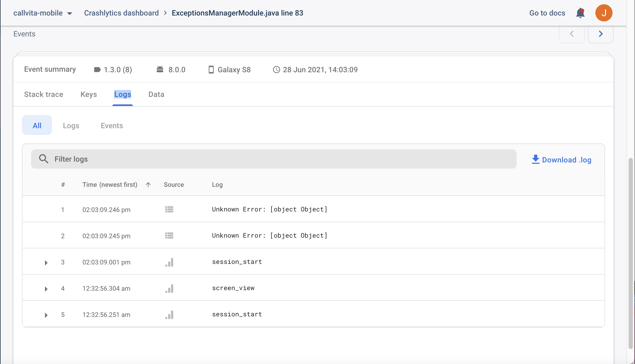The image size is (635, 364).
Task: Click the phone icon next to Galaxy S8
Action: tap(211, 70)
